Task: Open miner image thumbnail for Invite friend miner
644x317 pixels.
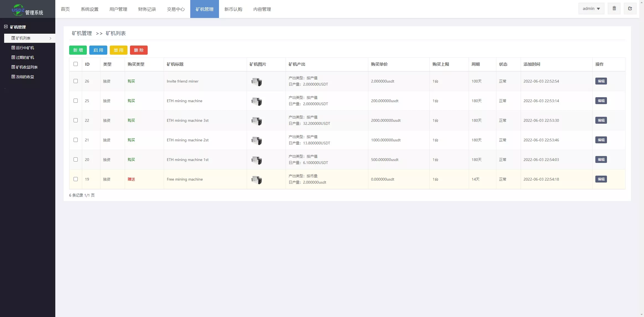Action: pos(257,82)
